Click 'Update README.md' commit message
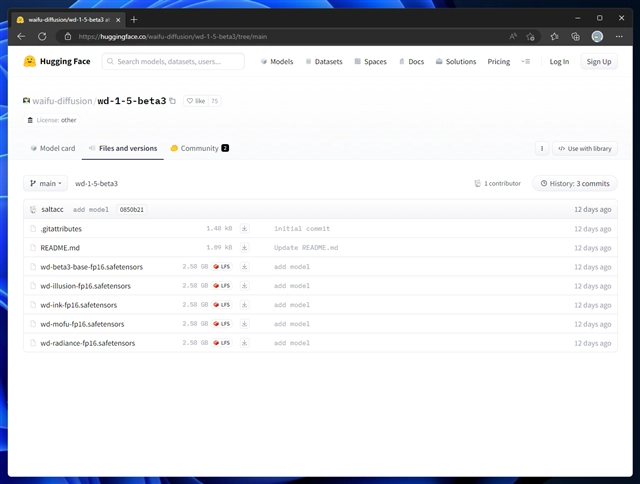 pyautogui.click(x=306, y=248)
